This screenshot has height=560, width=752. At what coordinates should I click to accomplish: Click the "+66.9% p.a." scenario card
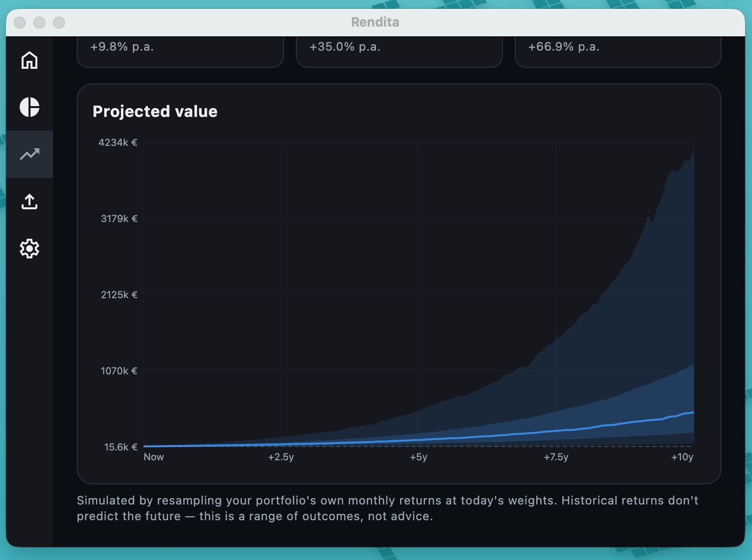[618, 52]
